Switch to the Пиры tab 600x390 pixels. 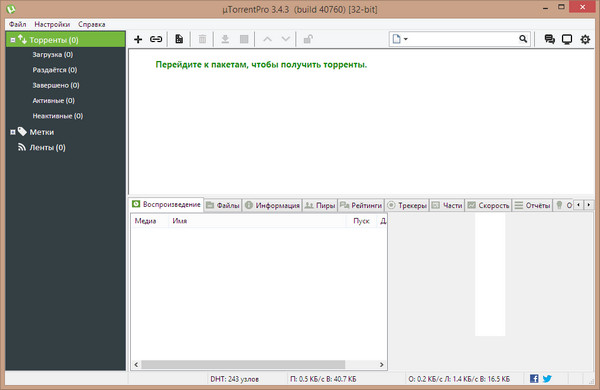[320, 206]
